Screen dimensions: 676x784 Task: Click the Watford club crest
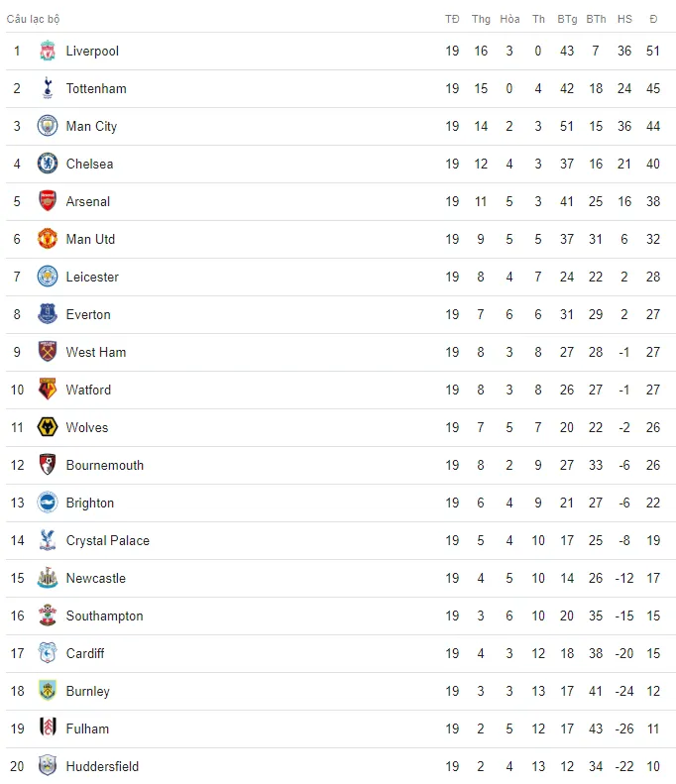[48, 390]
